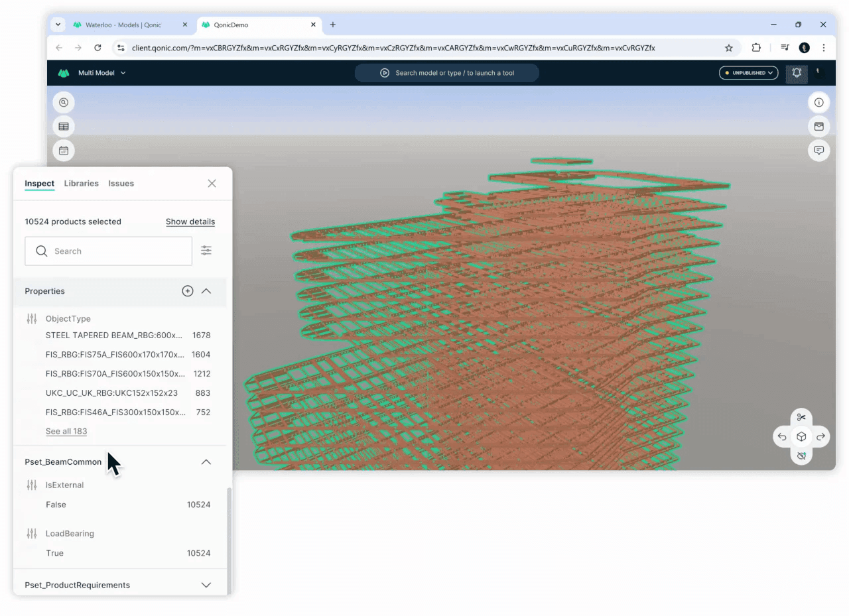This screenshot has width=849, height=616.
Task: Click the notification bell in the top bar
Action: [796, 73]
